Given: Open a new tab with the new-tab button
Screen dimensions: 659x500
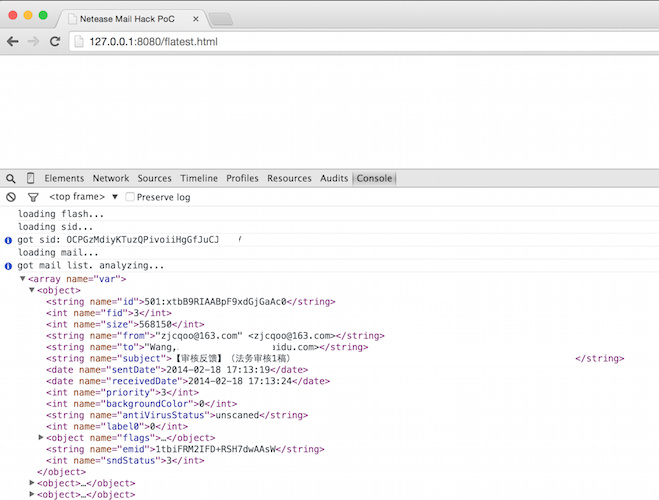Looking at the screenshot, I should pyautogui.click(x=221, y=19).
